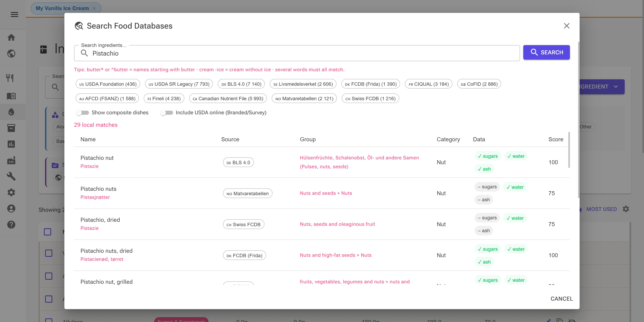The image size is (644, 322).
Task: Open the account profile icon
Action: 11,208
